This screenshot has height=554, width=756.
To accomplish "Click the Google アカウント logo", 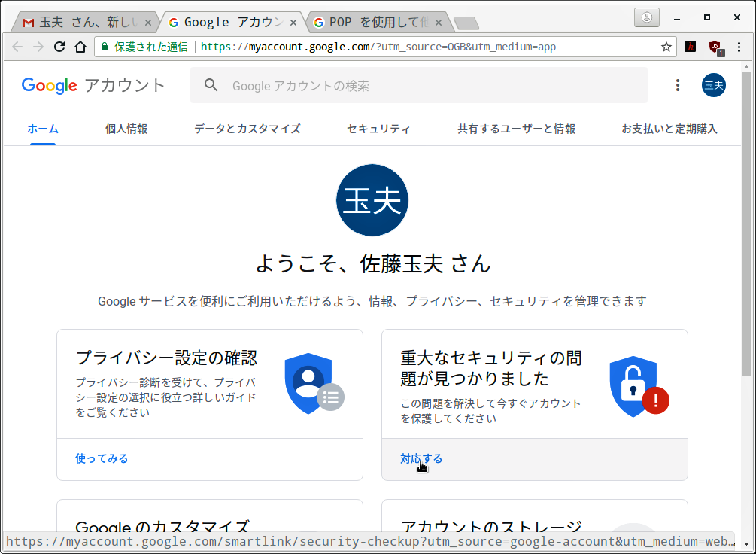I will 93,85.
